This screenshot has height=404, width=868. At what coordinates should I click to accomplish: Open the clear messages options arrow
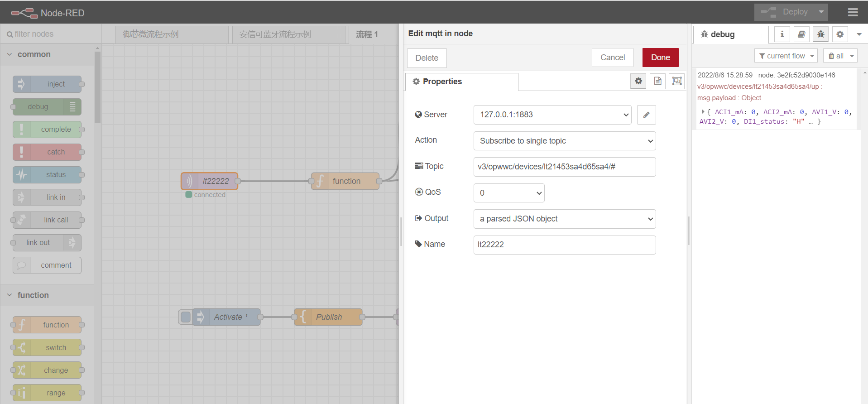coord(852,56)
